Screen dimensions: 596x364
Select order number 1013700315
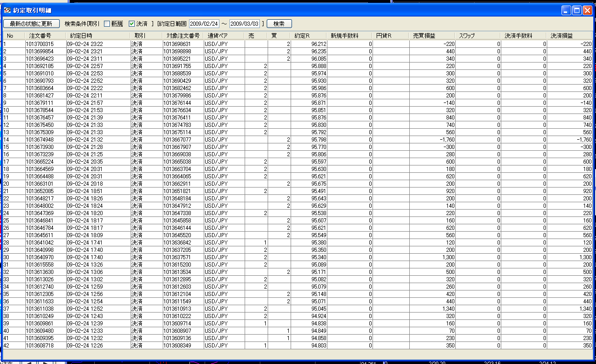pos(40,44)
